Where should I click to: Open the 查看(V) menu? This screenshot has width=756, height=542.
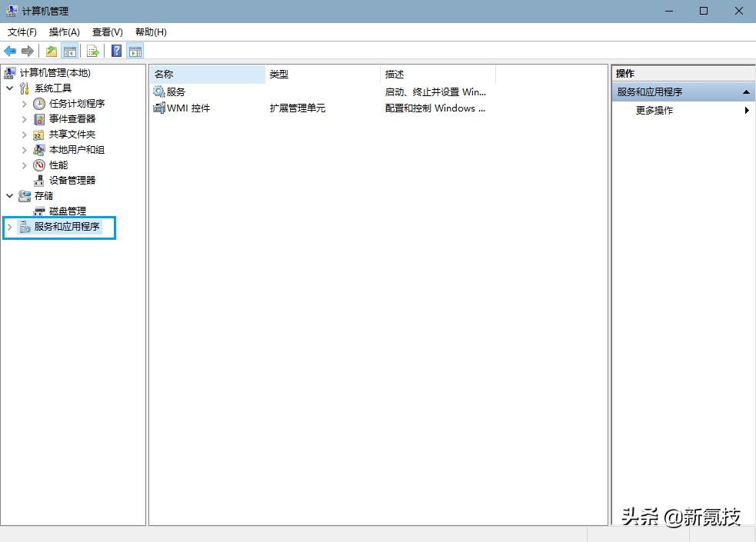coord(107,32)
